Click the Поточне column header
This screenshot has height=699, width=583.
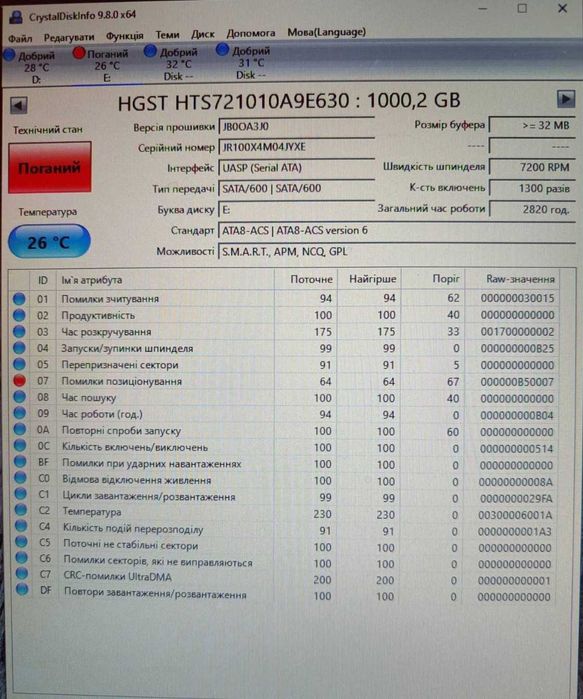pyautogui.click(x=306, y=280)
